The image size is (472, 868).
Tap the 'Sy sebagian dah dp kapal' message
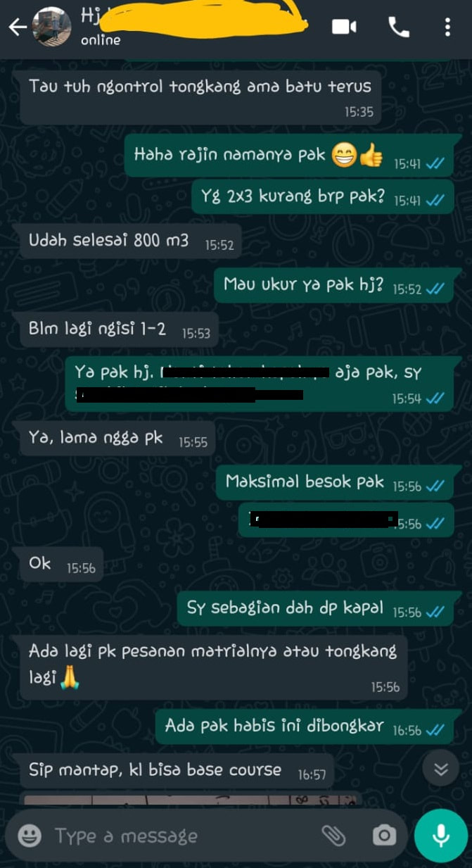tap(315, 609)
